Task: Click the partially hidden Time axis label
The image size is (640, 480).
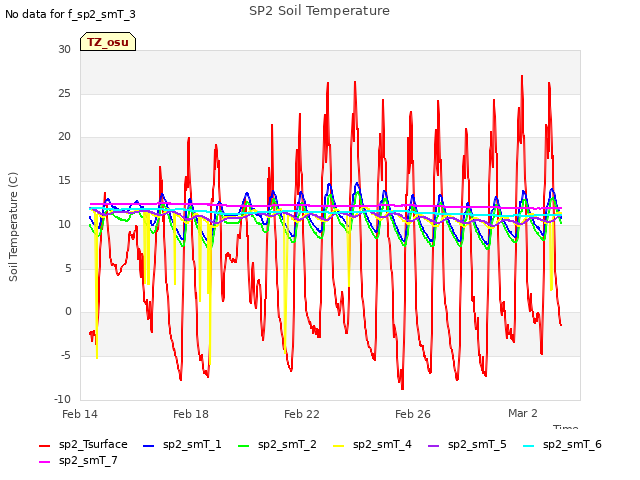Action: [566, 427]
